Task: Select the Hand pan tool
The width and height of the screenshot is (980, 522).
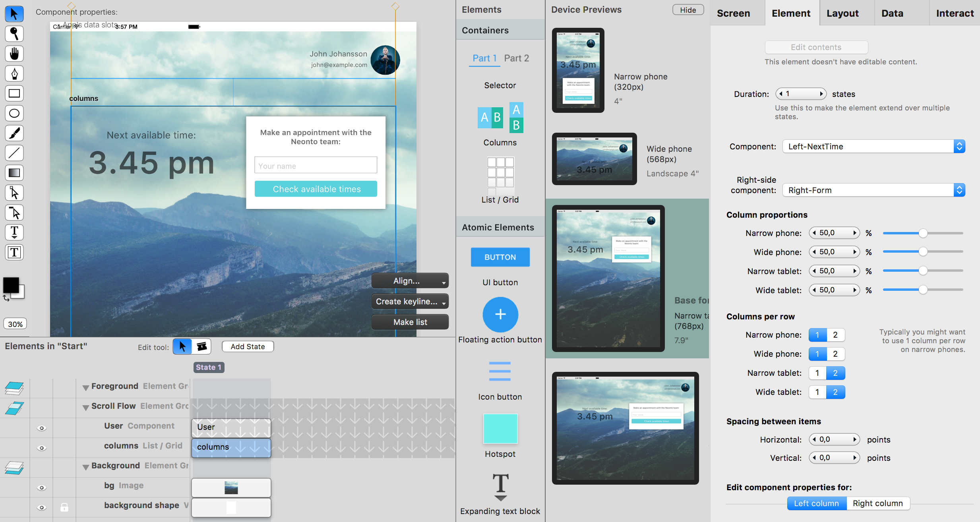Action: tap(14, 54)
